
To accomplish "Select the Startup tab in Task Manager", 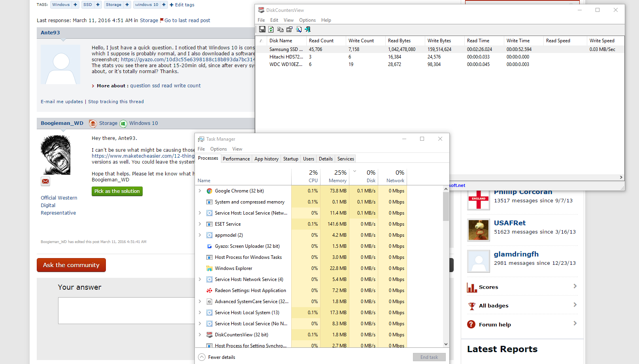I will click(x=291, y=159).
